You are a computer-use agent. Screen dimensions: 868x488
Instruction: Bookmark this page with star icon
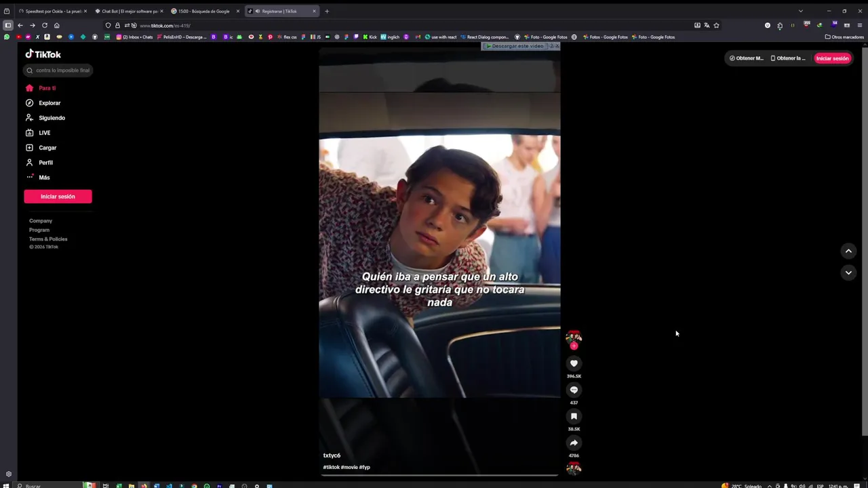[716, 26]
